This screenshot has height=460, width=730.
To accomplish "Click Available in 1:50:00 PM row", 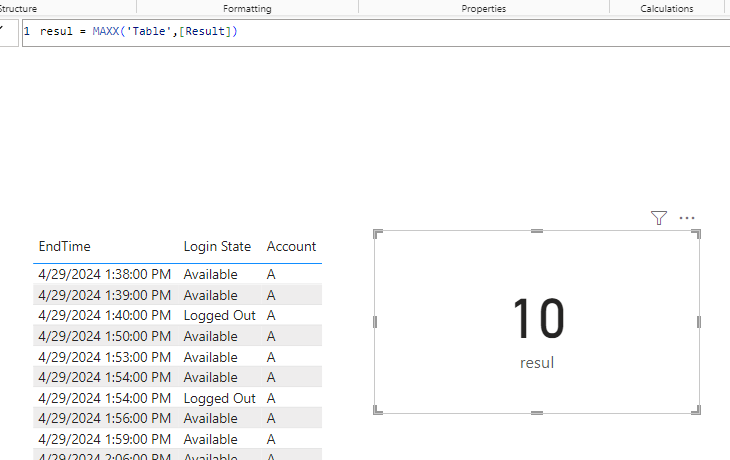I will click(x=210, y=336).
